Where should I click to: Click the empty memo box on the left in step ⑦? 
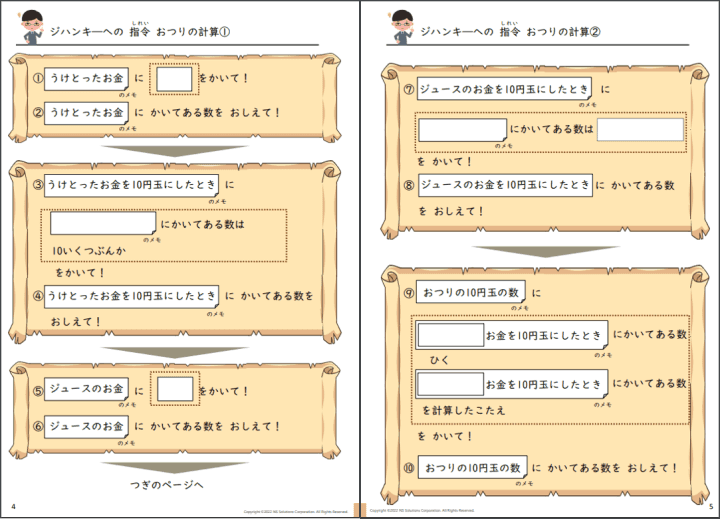[x=462, y=130]
